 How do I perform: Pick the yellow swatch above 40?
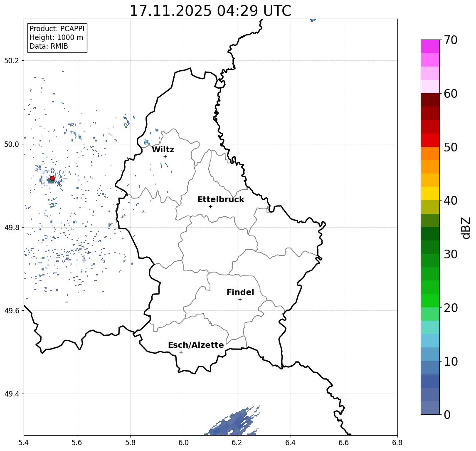(430, 193)
